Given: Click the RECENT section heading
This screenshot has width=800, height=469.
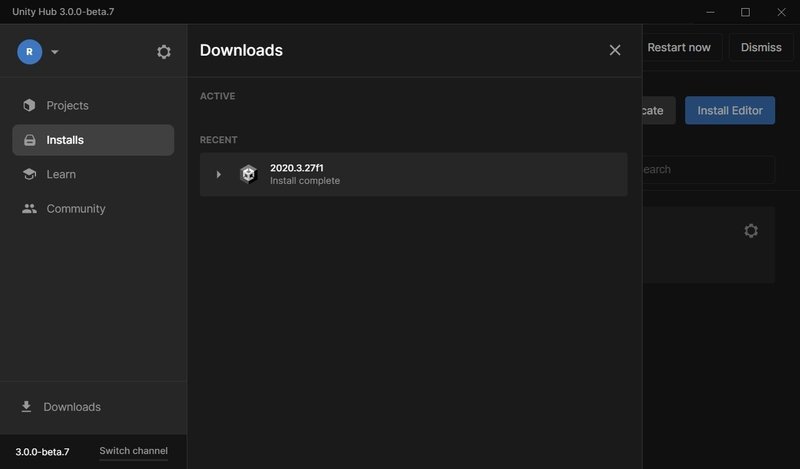Looking at the screenshot, I should tap(218, 140).
